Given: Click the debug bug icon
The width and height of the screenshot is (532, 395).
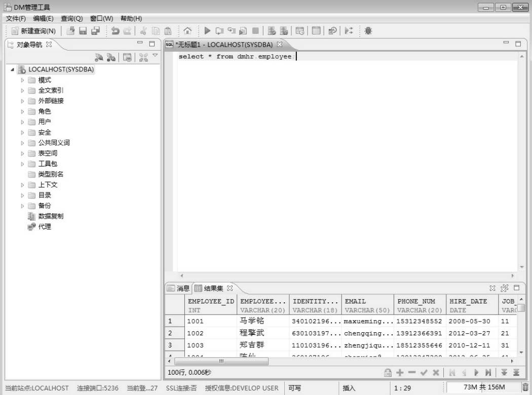Looking at the screenshot, I should click(368, 31).
